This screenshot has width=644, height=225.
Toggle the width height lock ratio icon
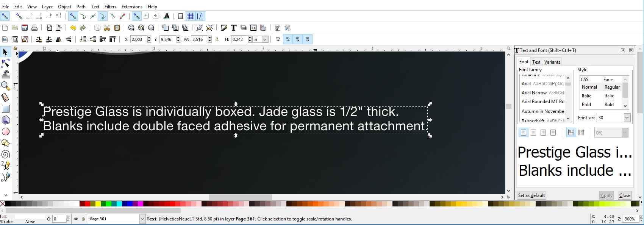[x=217, y=39]
